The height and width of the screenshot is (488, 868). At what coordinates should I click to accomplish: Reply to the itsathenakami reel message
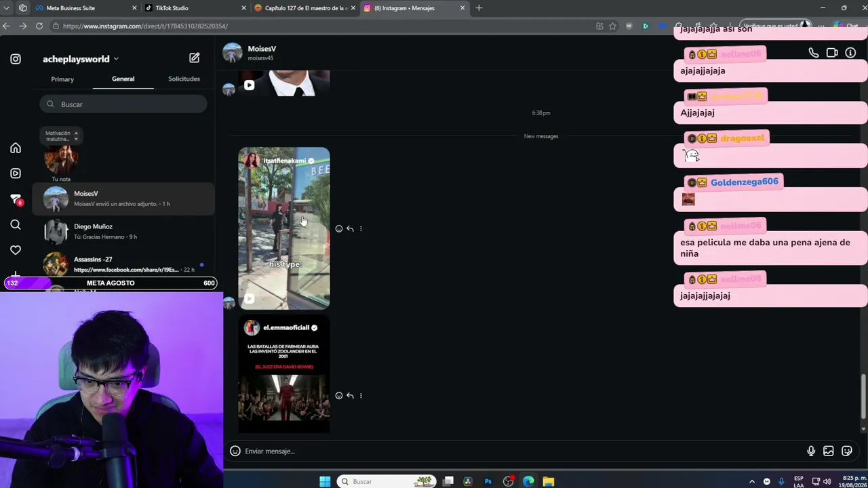[350, 229]
